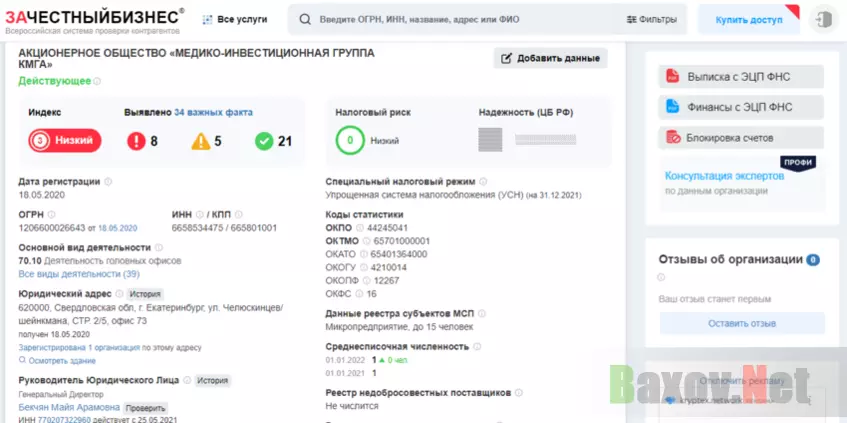Click info icon next to Действующее
The image size is (847, 423).
point(97,82)
